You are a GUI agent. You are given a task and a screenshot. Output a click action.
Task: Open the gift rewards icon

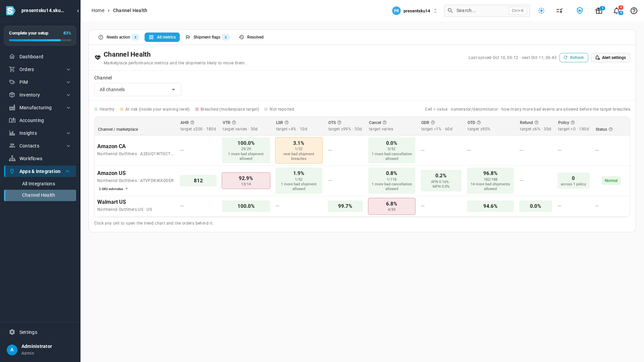point(599,11)
